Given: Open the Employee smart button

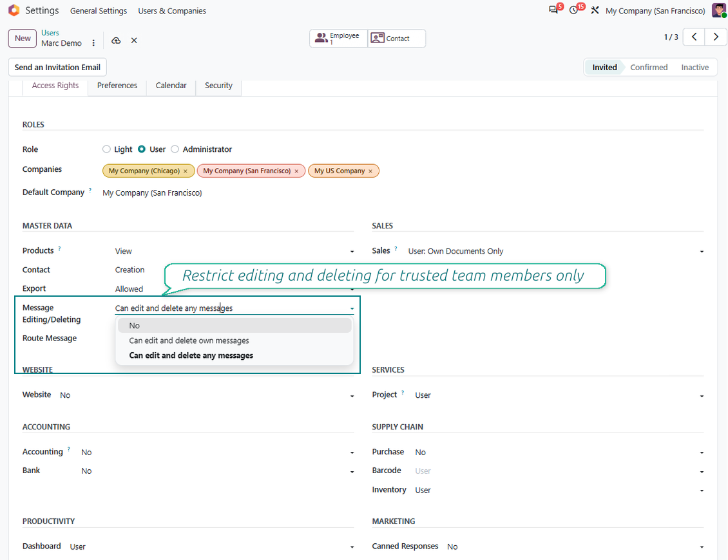Looking at the screenshot, I should 338,39.
